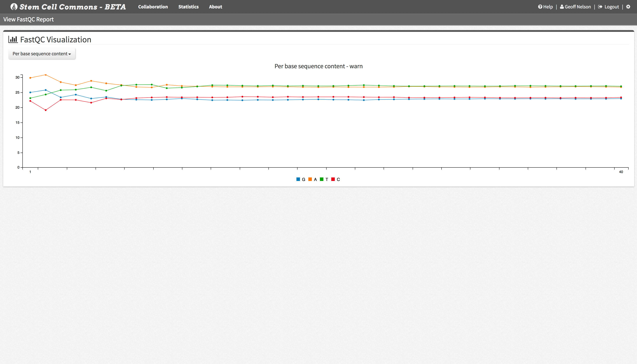Open the Help link text

pos(548,7)
